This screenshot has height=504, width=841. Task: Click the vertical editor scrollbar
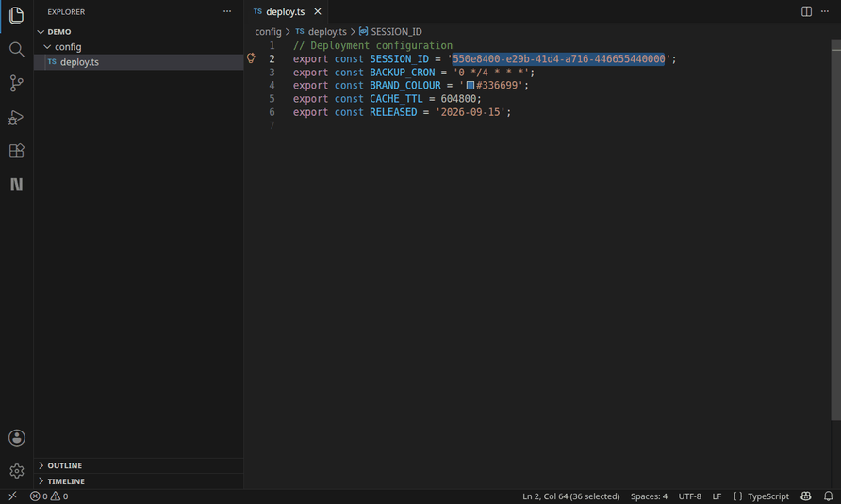(835, 231)
